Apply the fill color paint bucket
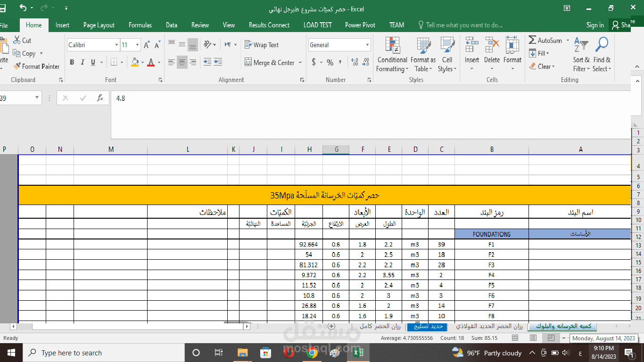Screen dimensions: 644x362 pos(135,62)
